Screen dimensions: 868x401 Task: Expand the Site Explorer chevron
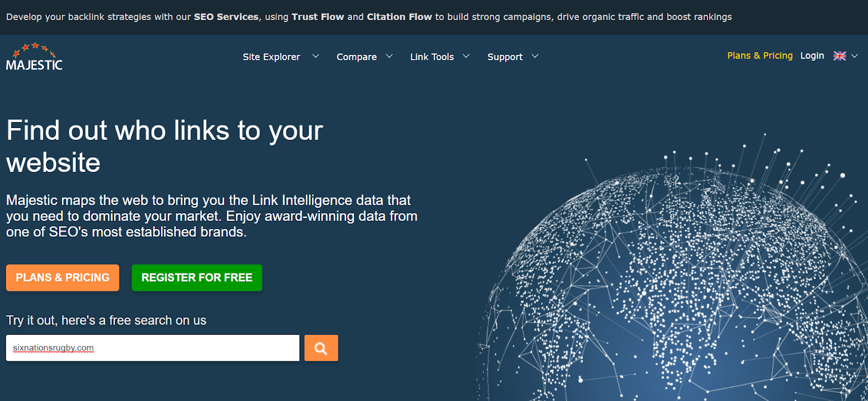click(x=316, y=56)
